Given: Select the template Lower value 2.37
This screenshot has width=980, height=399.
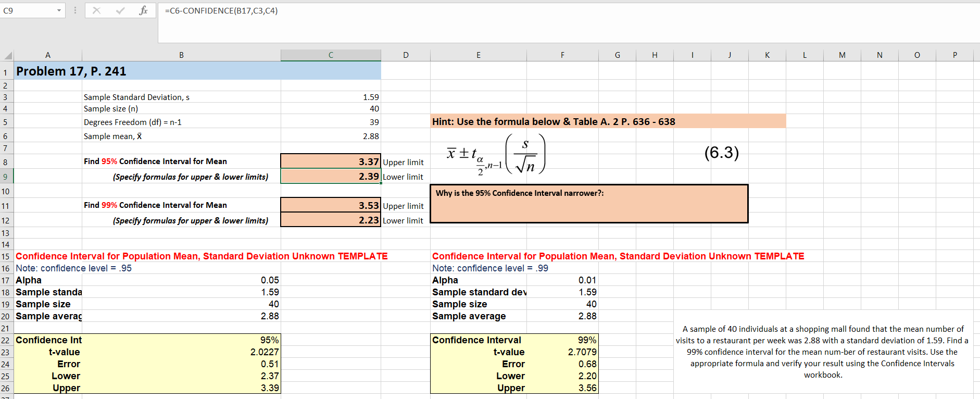Looking at the screenshot, I should [181, 376].
